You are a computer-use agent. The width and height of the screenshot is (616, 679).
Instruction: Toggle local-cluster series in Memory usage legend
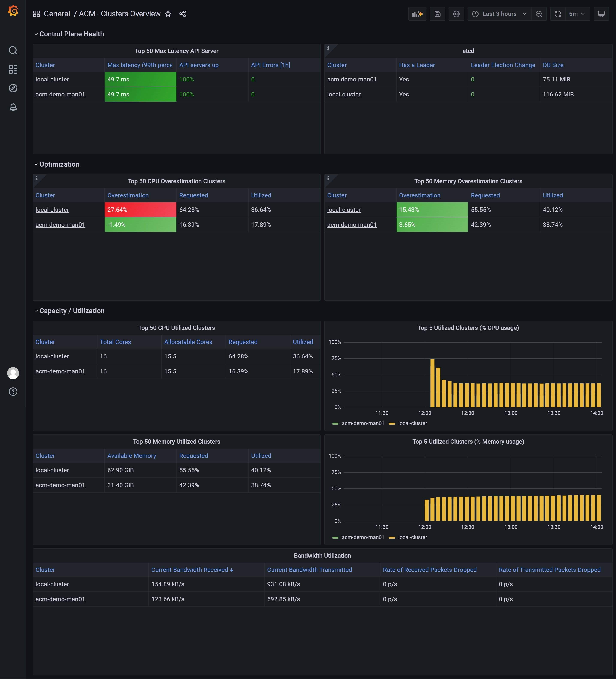(x=412, y=537)
